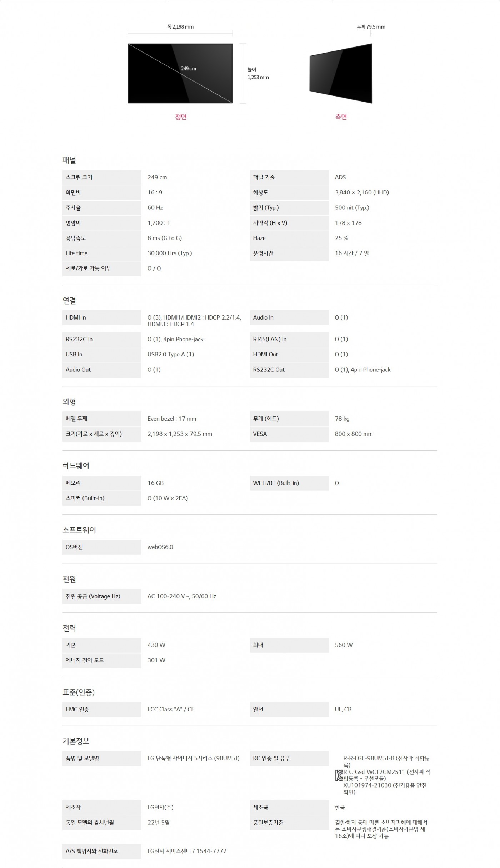Image resolution: width=500 pixels, height=868 pixels.
Task: Click the KC certification mark icon
Action: 339,776
